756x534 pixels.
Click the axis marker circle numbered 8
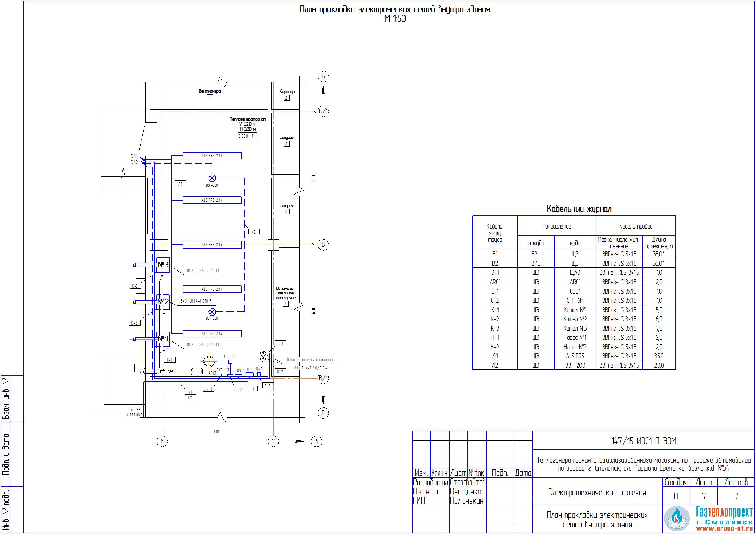click(162, 441)
